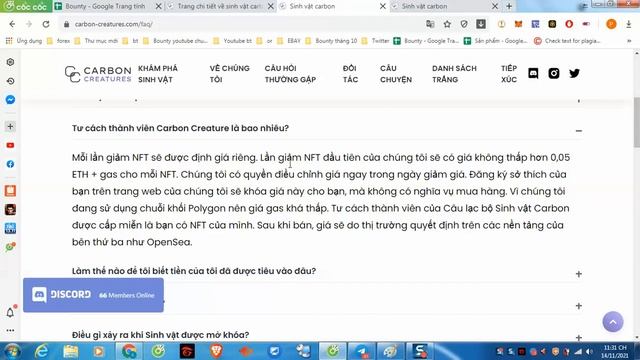Click the page vertical scrollbar thumb
640x360 pixels.
636,122
